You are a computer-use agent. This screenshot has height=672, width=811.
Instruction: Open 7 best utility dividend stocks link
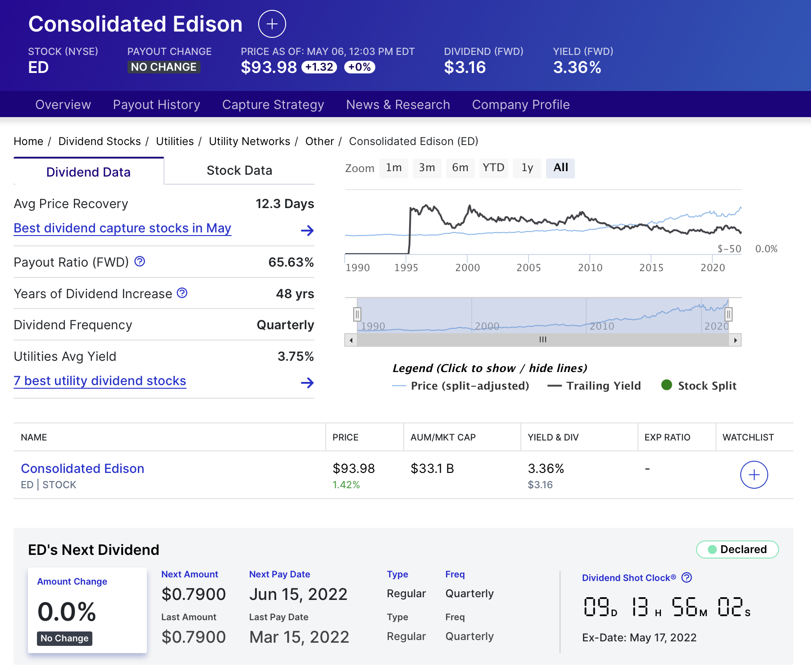100,381
